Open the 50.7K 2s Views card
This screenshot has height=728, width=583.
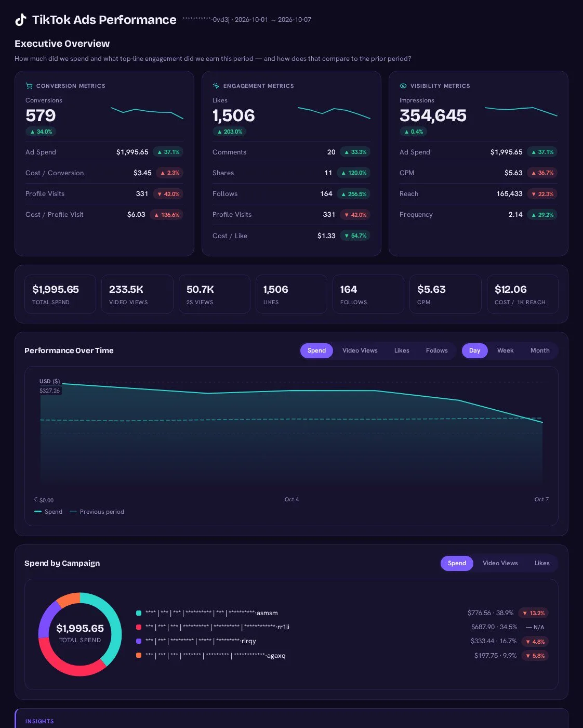tap(214, 294)
